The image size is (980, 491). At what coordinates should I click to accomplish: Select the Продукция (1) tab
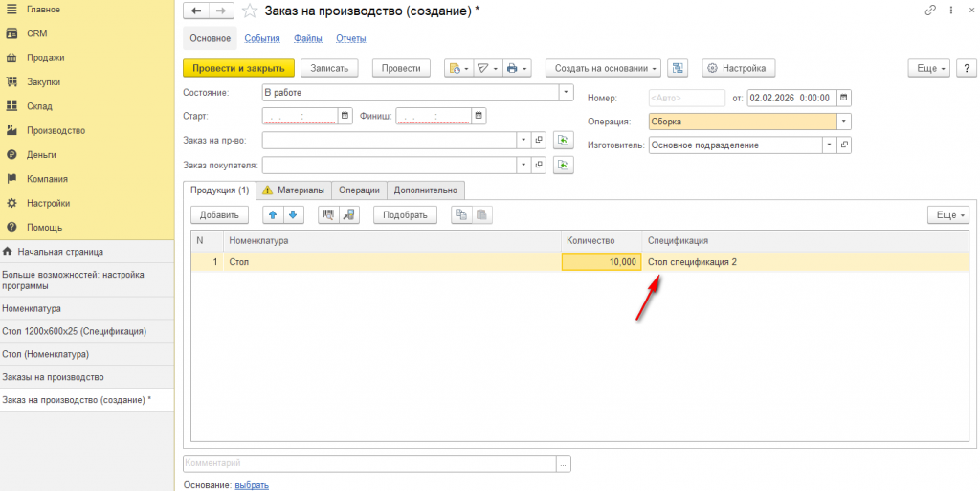coord(219,190)
